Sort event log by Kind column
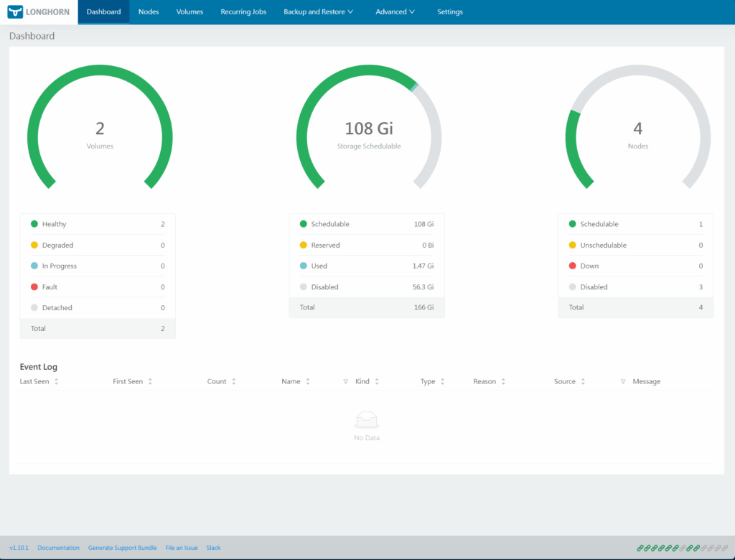The image size is (735, 560). point(377,381)
